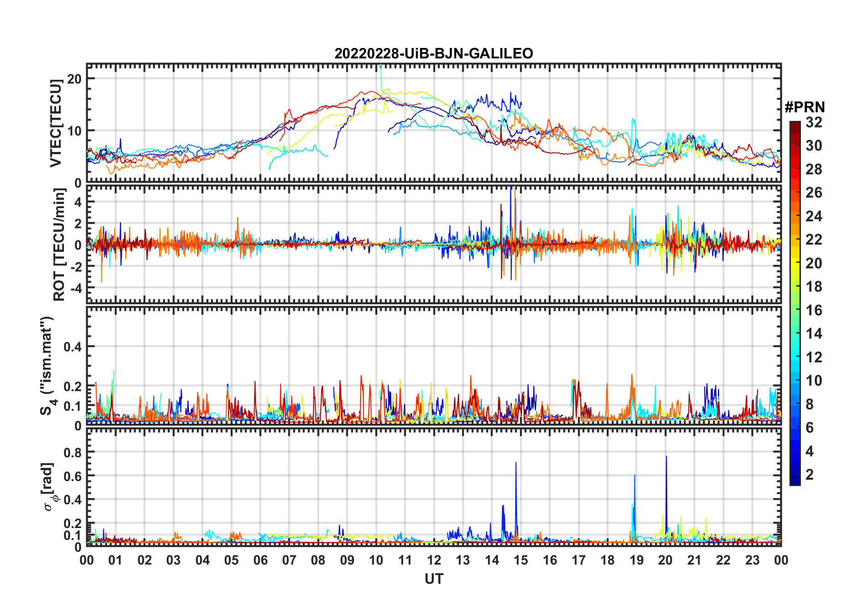
Task: Click the 17 hour tick on the UT axis
Action: click(x=579, y=560)
